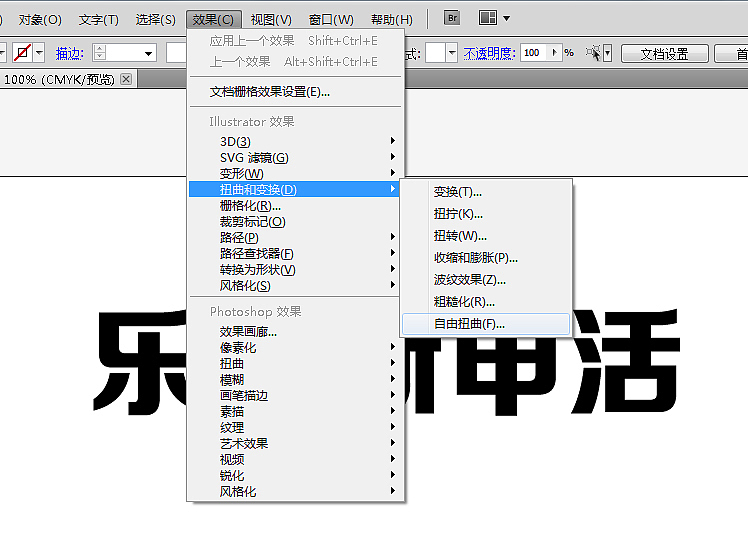Expand the 画笔描边 submenu

pyautogui.click(x=294, y=395)
